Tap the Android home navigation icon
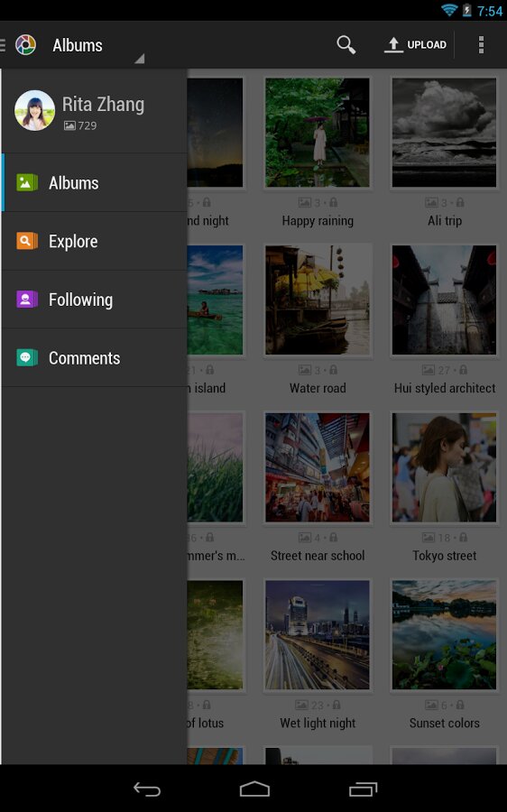 pos(254,789)
